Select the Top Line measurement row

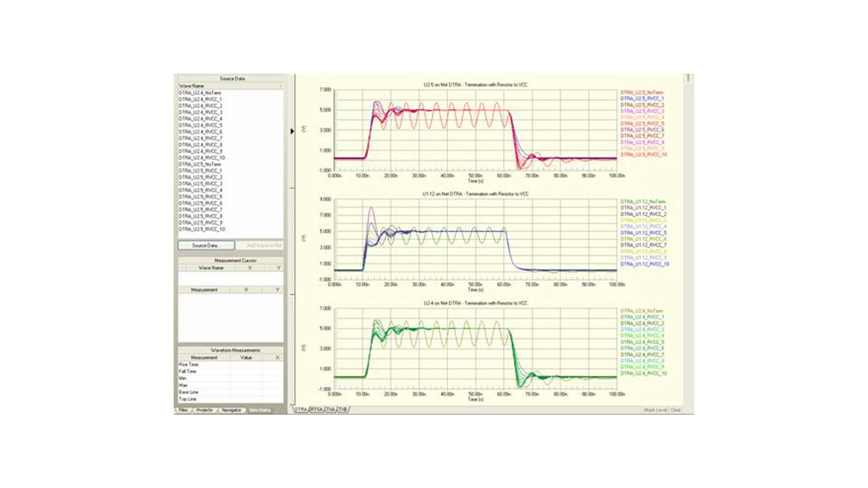coord(231,399)
